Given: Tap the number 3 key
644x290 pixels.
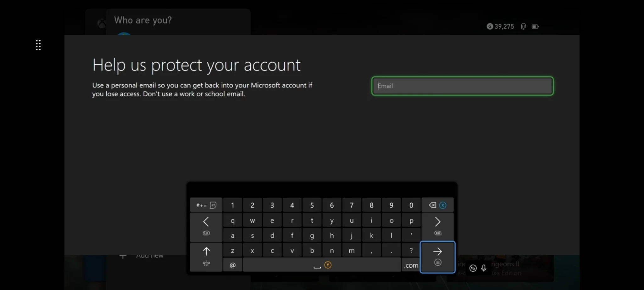Looking at the screenshot, I should pos(272,205).
